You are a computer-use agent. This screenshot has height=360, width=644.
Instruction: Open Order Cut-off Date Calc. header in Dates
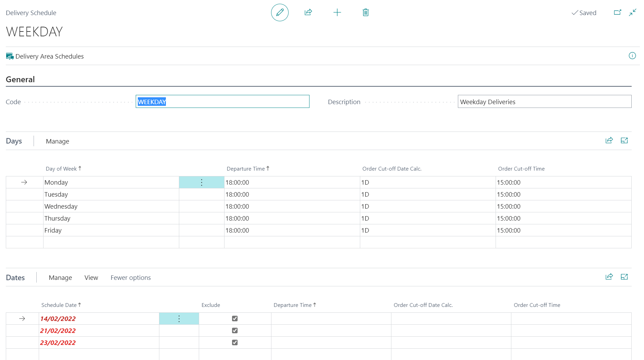pos(423,305)
